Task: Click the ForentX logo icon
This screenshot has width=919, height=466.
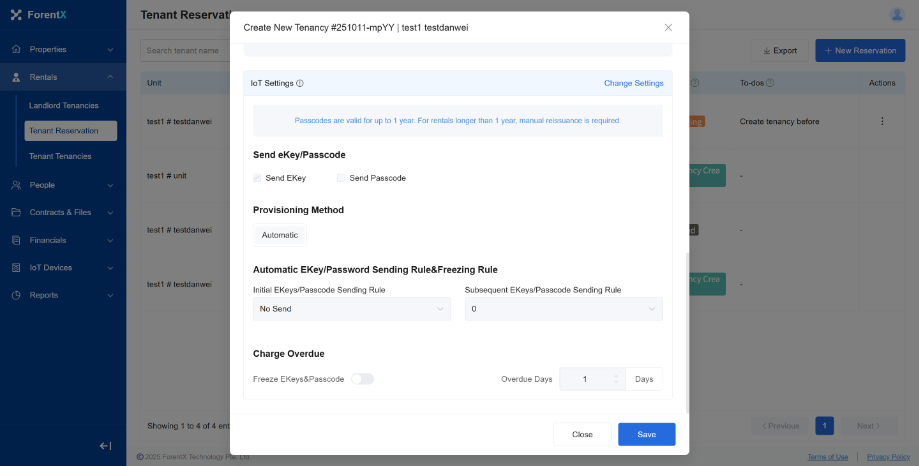Action: tap(15, 14)
